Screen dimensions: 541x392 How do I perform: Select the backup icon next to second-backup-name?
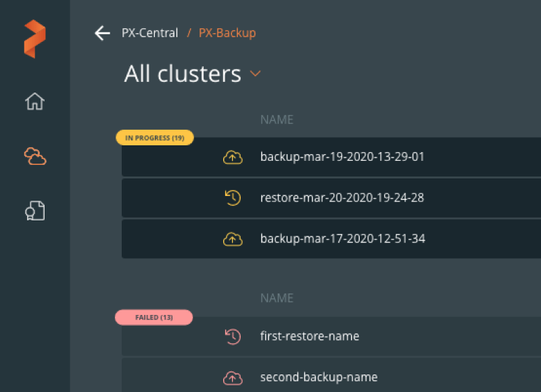[233, 377]
